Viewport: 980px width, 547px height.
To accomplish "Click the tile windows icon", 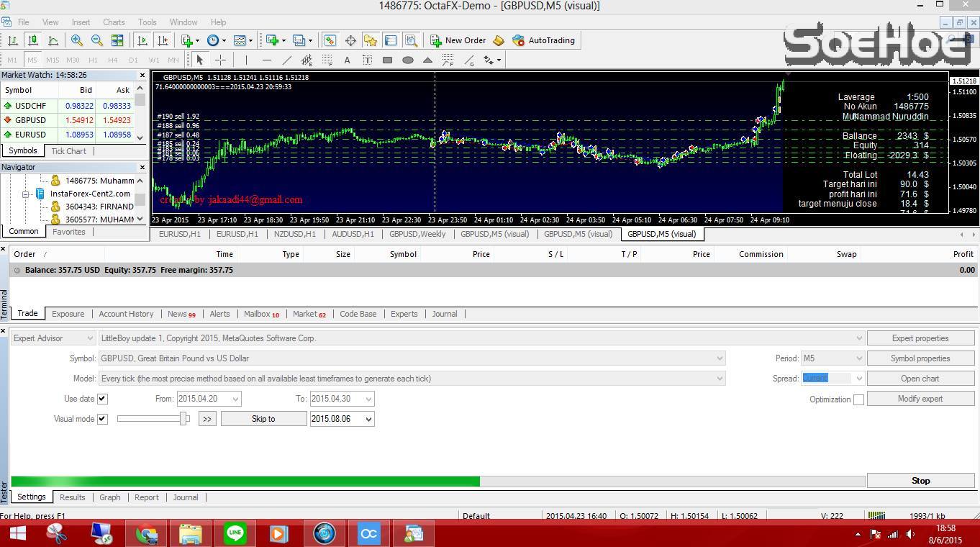I will [117, 40].
